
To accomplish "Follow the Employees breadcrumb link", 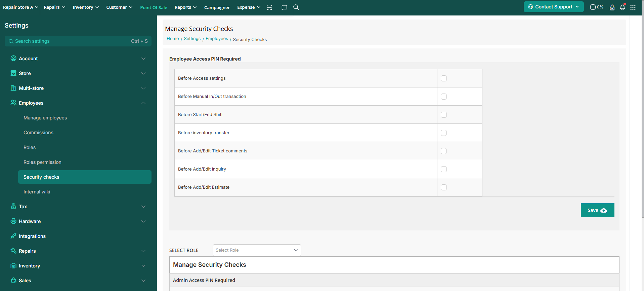I will click(x=217, y=39).
